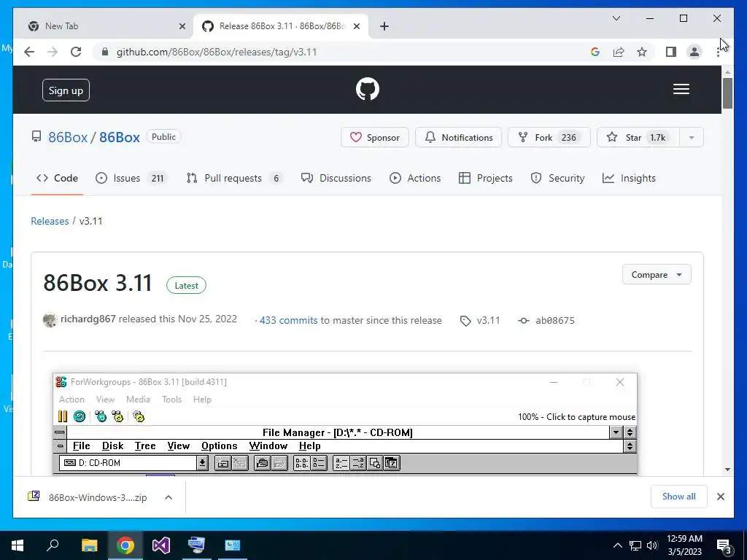Viewport: 747px width, 560px height.
Task: Open the Discussions tab
Action: [336, 178]
